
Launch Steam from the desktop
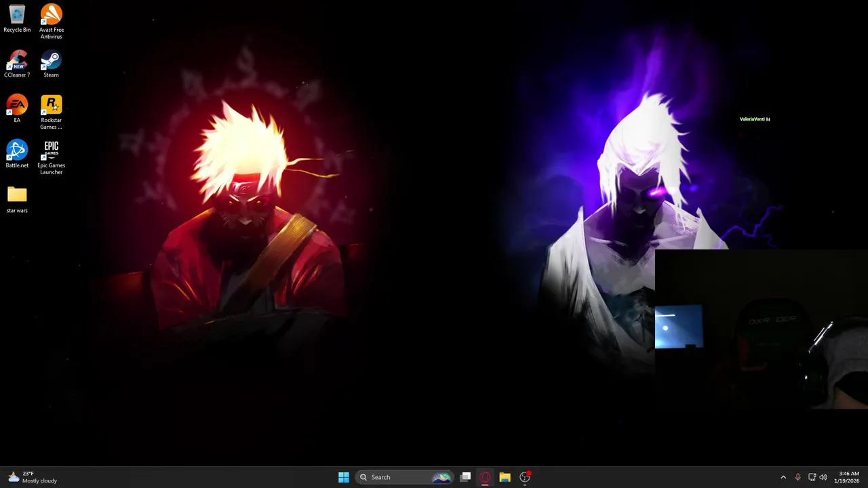pos(51,64)
